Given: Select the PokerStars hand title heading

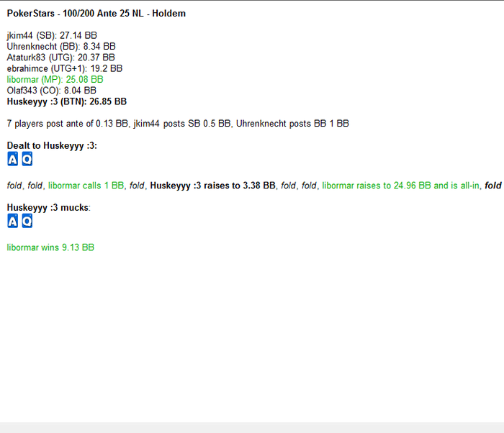Looking at the screenshot, I should click(96, 14).
